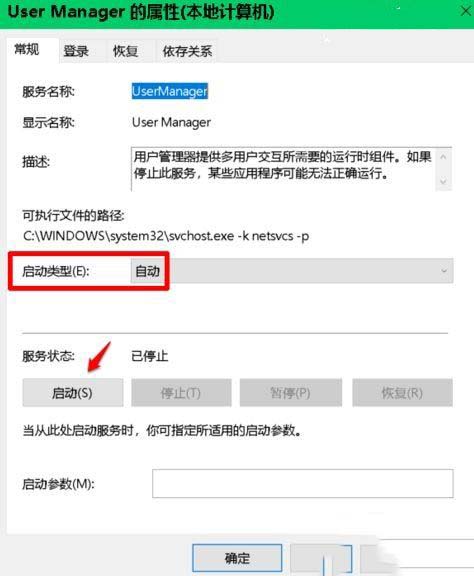The image size is (474, 576).
Task: Click the partially hidden button beside 确定
Action: pyautogui.click(x=321, y=559)
